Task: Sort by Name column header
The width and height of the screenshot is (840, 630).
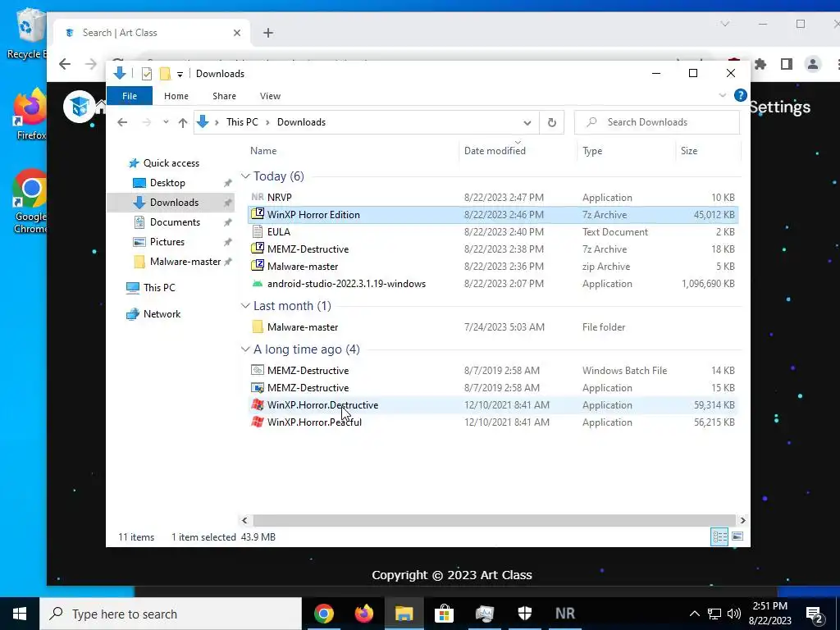Action: [x=354, y=151]
